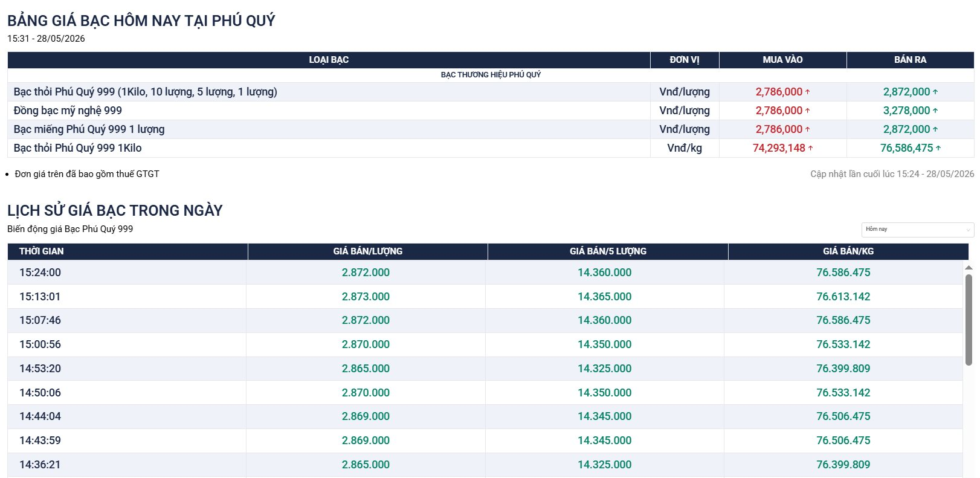Click the "14.365.000" price per 5 lượng
The image size is (980, 478).
(x=604, y=297)
